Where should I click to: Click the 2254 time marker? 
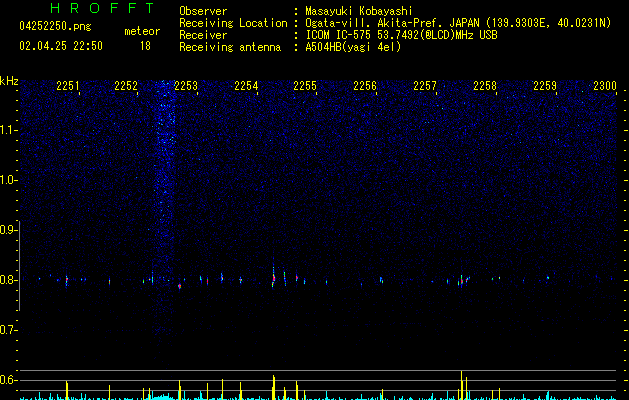pos(246,86)
